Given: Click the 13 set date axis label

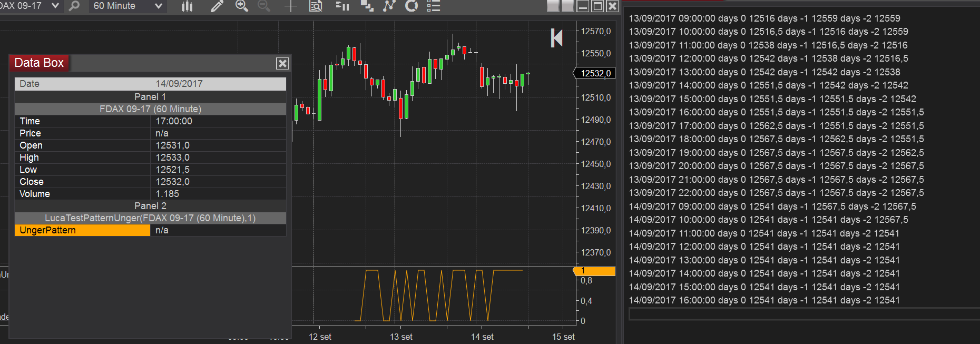Looking at the screenshot, I should pyautogui.click(x=401, y=337).
